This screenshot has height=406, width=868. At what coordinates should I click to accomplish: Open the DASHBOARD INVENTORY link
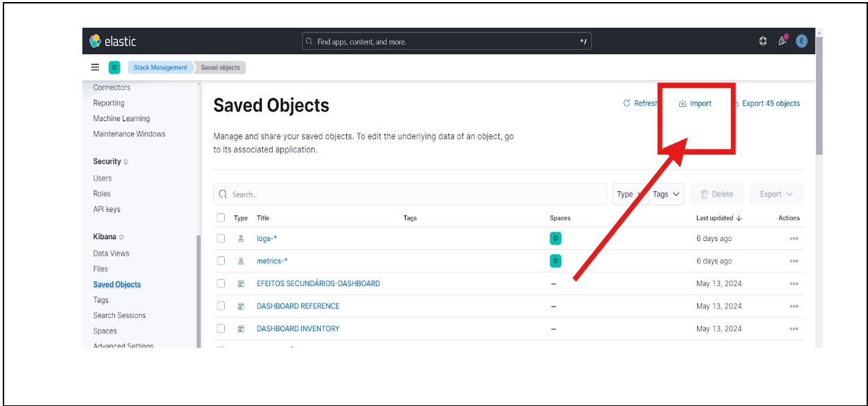coord(298,328)
